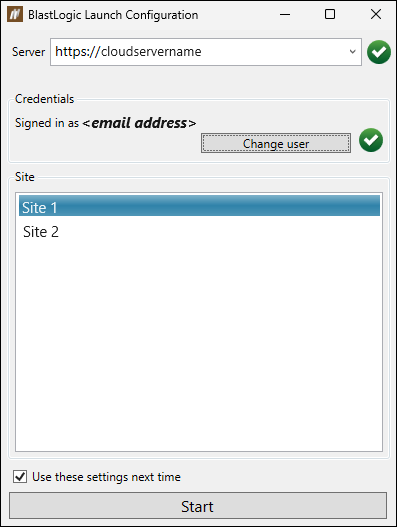Click the empty area of the Site list
Image resolution: width=397 pixels, height=527 pixels.
point(199,346)
